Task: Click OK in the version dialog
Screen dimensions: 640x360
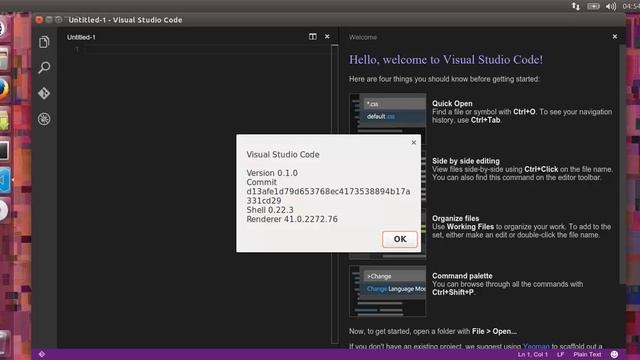Action: click(x=400, y=239)
